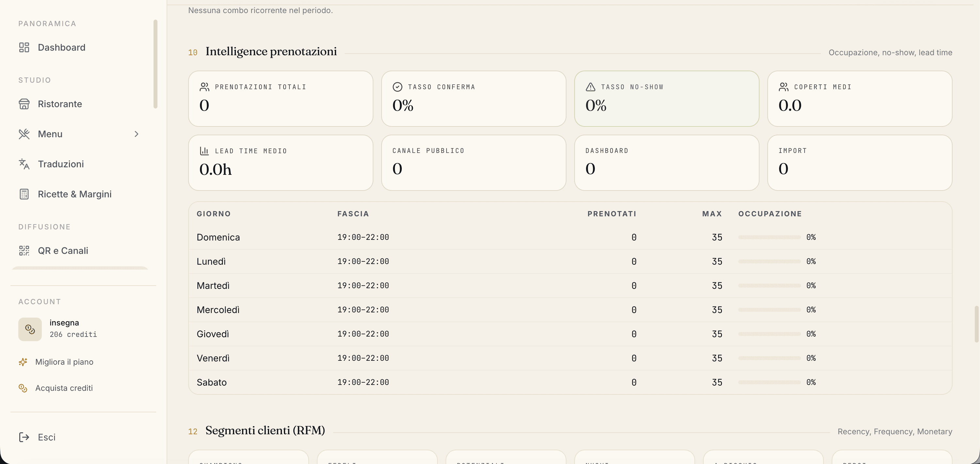The width and height of the screenshot is (980, 464).
Task: Select the Venerdì row label
Action: 213,358
